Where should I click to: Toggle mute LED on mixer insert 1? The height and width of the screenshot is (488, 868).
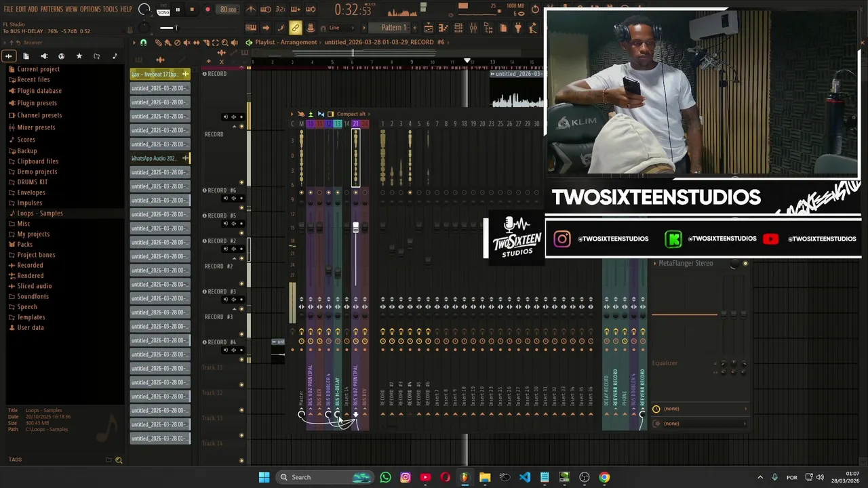382,192
